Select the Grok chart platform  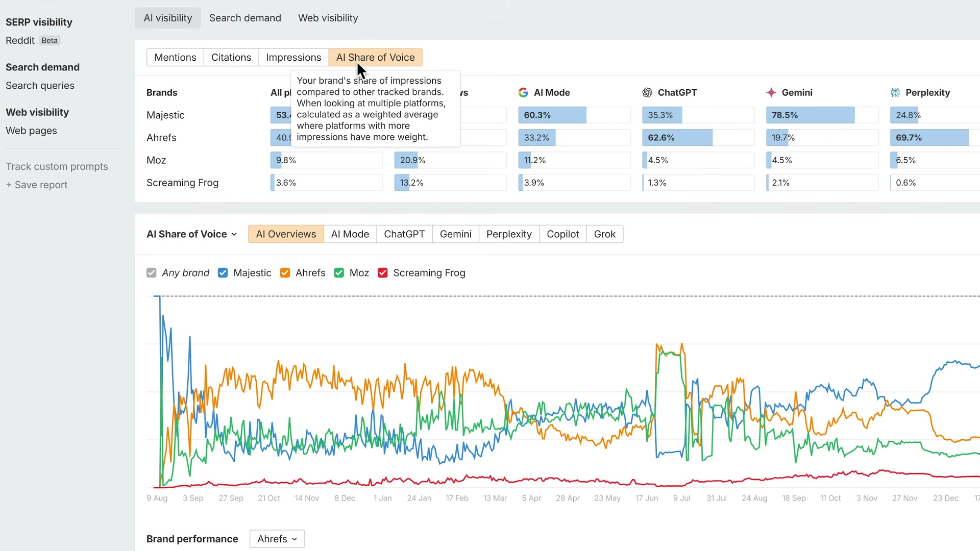(605, 234)
